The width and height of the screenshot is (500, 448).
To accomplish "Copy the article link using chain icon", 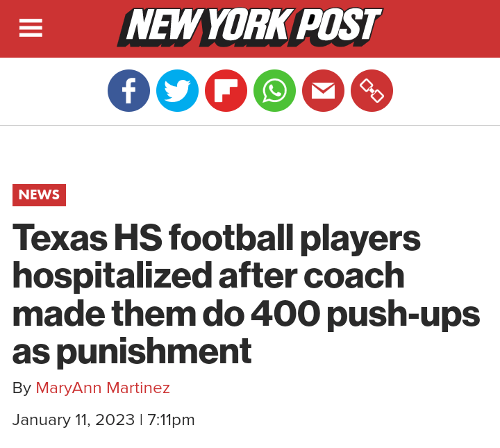I will 372,91.
